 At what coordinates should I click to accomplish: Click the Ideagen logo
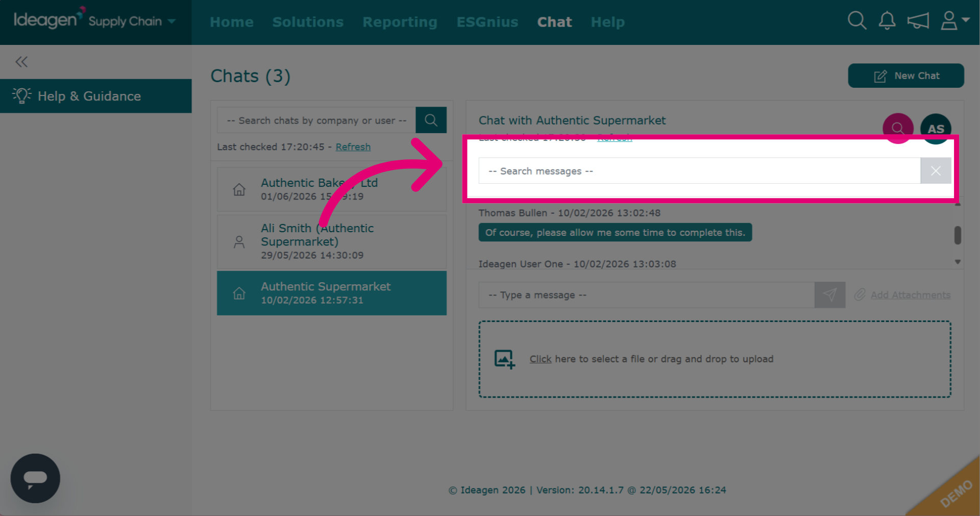coord(48,19)
